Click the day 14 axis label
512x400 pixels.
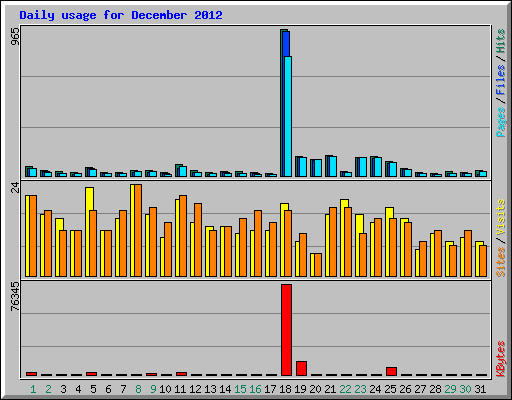click(x=225, y=389)
